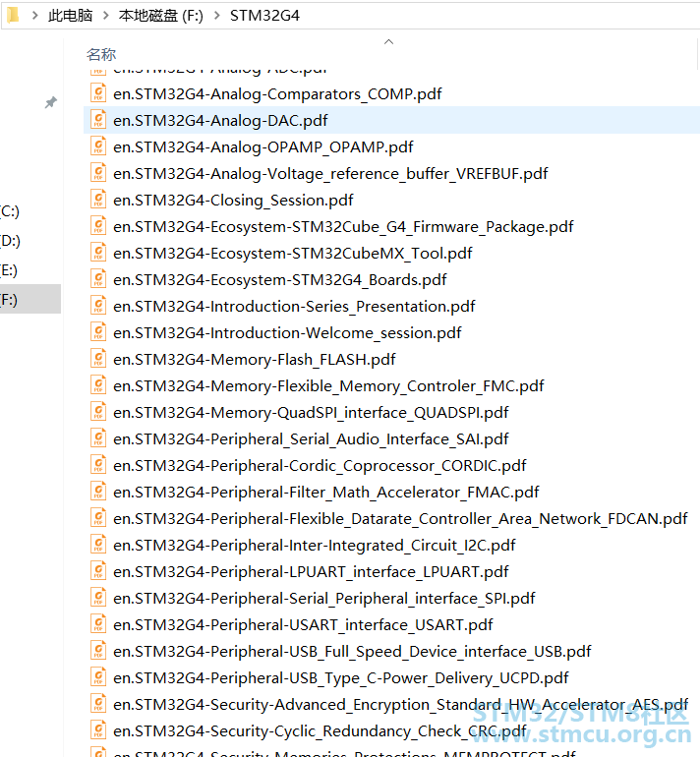Select en.STM32G4-Ecosystem-STM32G4_Boards.pdf file name

pyautogui.click(x=280, y=279)
